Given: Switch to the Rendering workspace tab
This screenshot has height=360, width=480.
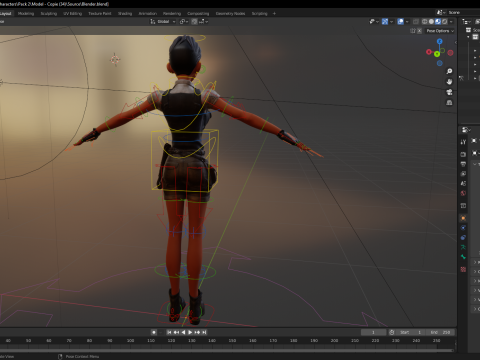Looking at the screenshot, I should [x=172, y=14].
